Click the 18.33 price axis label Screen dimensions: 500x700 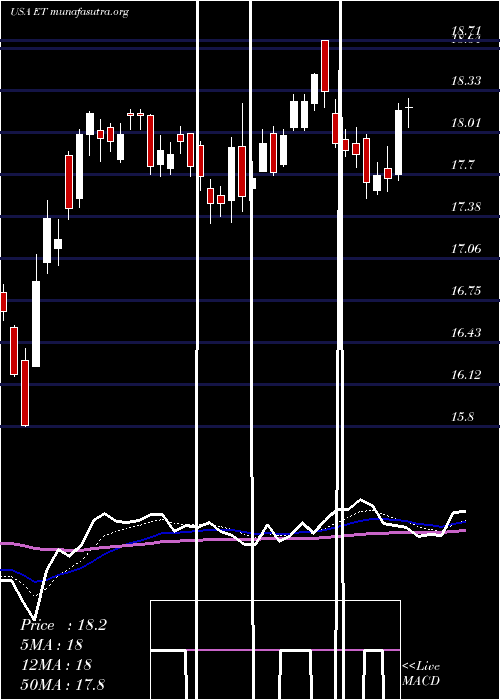tap(466, 81)
